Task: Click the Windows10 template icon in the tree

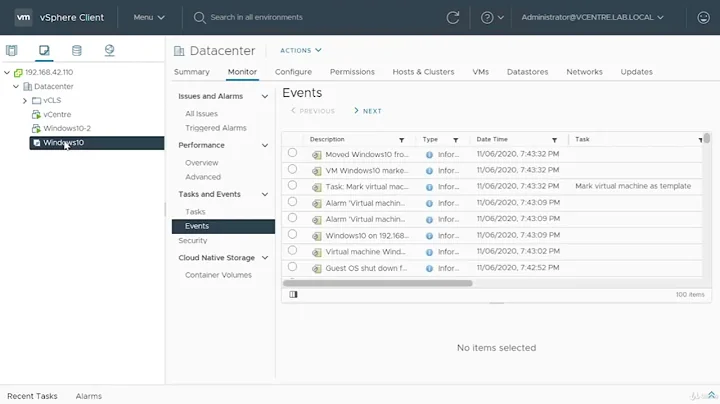Action: [37, 143]
